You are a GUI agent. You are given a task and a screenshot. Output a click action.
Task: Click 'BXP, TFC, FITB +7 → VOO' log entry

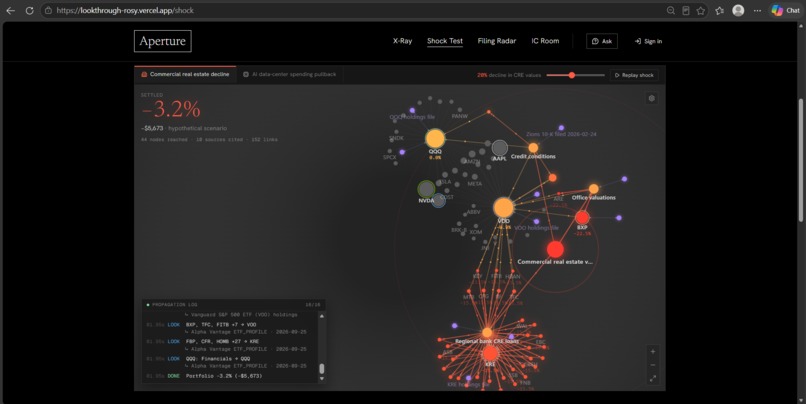[221, 324]
